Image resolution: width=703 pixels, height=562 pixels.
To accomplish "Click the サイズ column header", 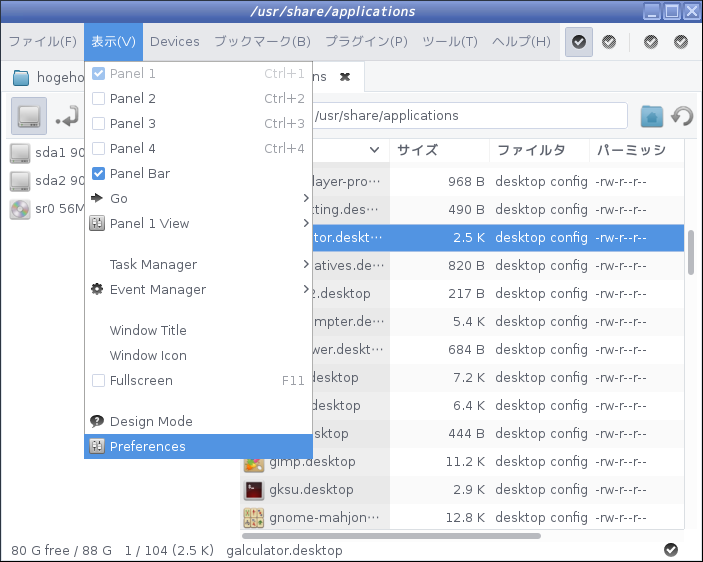I will click(x=439, y=150).
